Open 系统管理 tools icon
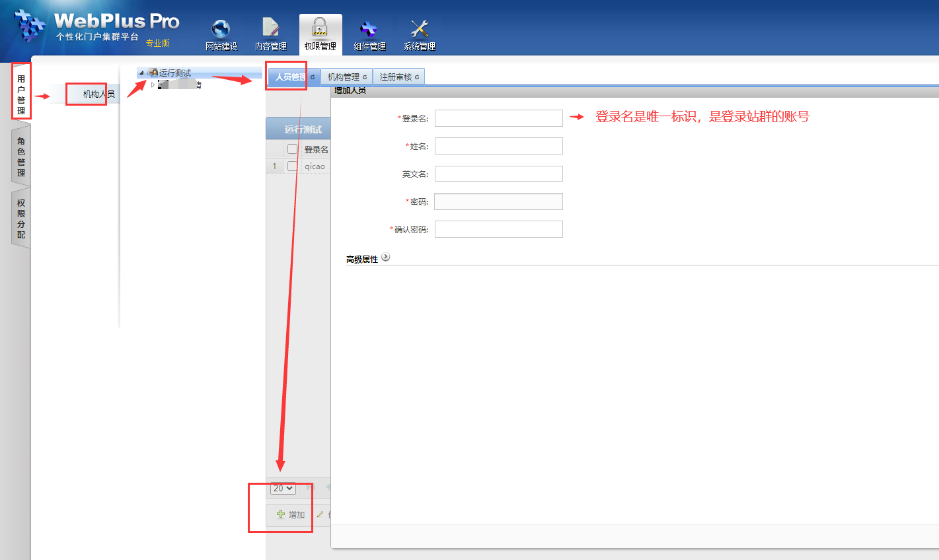 pyautogui.click(x=419, y=28)
